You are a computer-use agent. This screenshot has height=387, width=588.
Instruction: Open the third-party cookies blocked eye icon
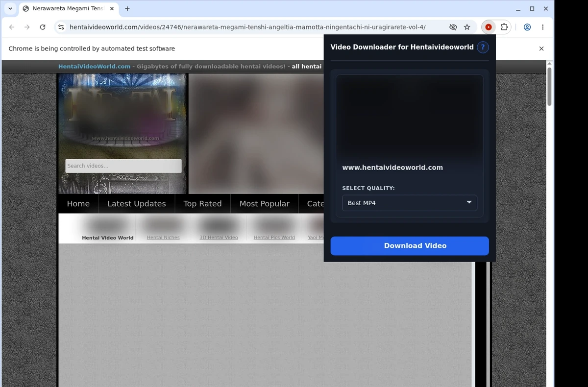(453, 27)
